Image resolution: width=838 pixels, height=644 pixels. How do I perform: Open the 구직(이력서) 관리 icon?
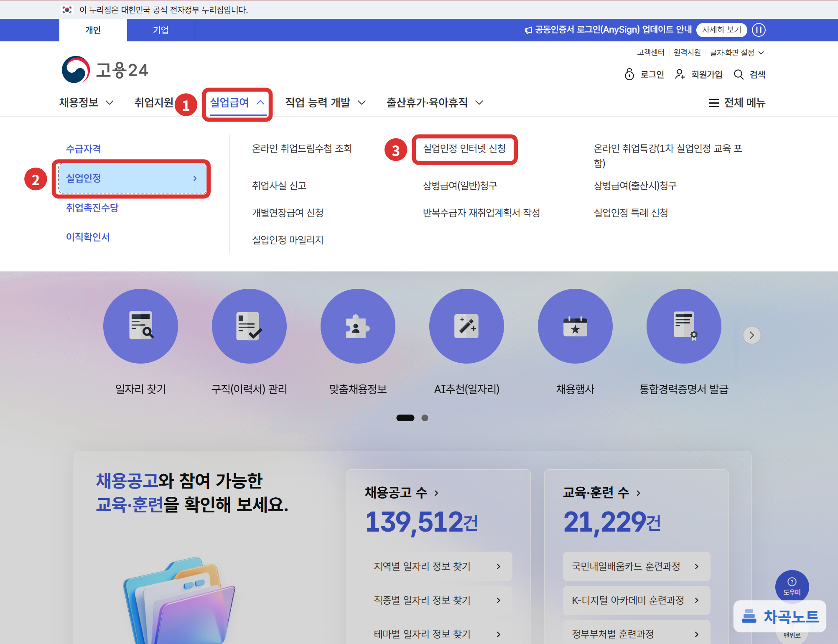[x=249, y=326]
